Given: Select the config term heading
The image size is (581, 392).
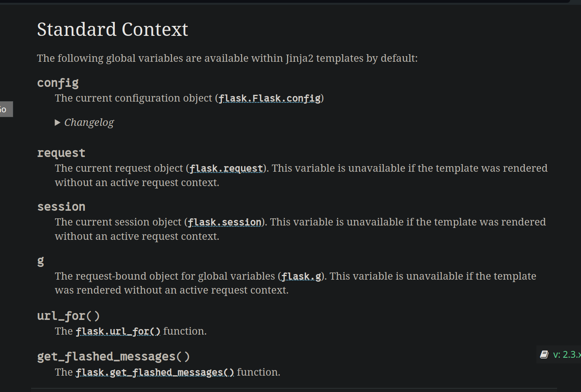Looking at the screenshot, I should [x=58, y=82].
